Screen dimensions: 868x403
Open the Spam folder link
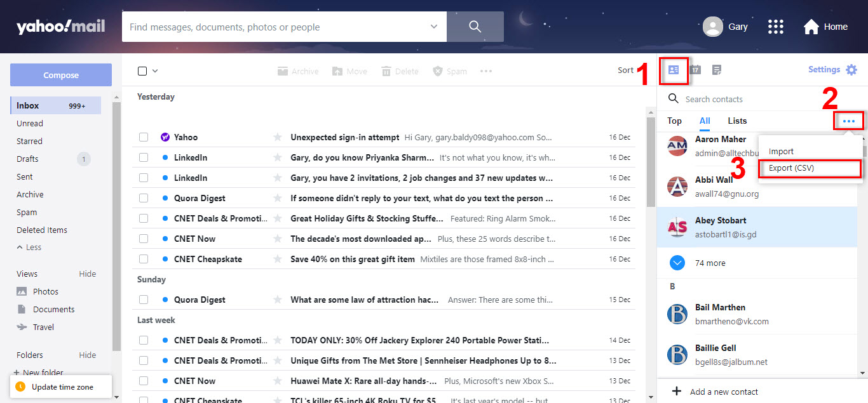pos(27,212)
